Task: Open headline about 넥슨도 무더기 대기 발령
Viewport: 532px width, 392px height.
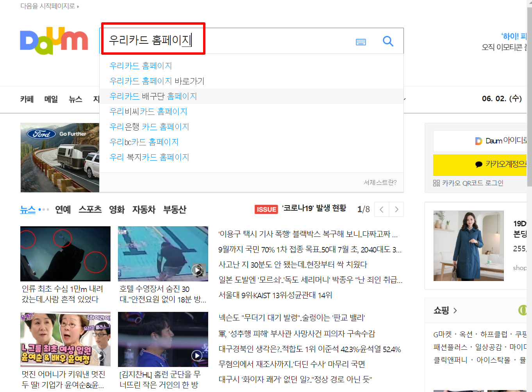Action: click(x=291, y=318)
